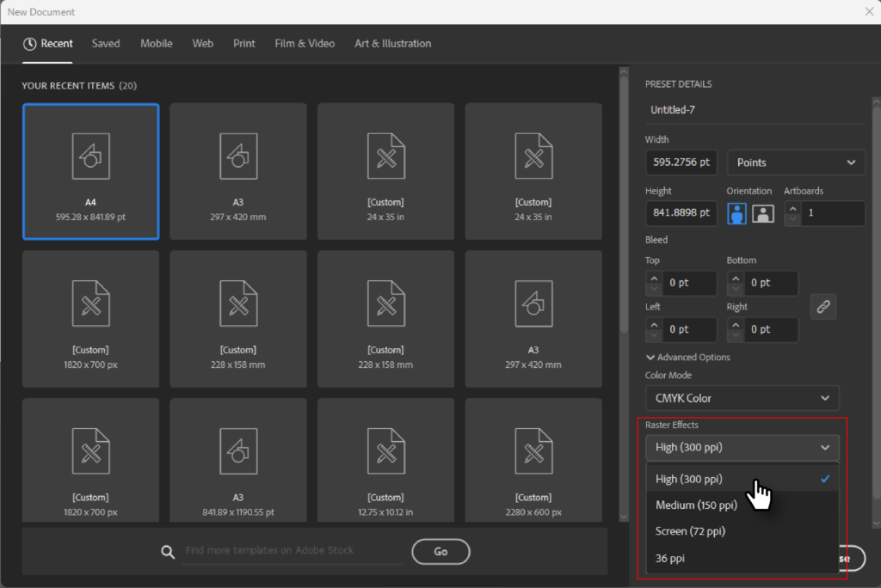Click the Raster Effects dropdown field
The height and width of the screenshot is (588, 881).
pos(742,448)
